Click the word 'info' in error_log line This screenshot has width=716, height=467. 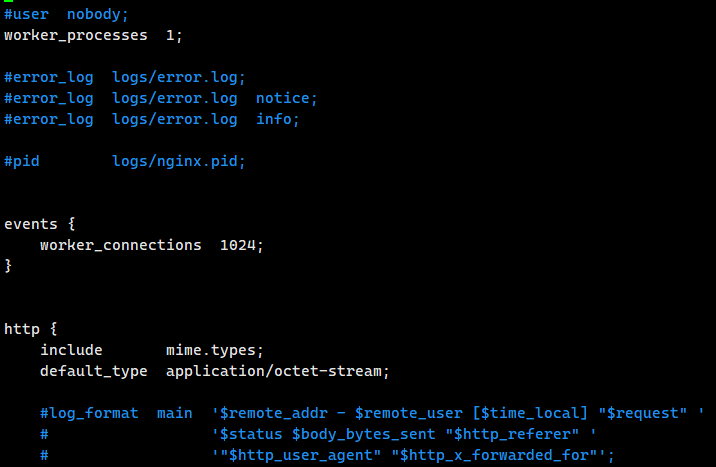click(x=273, y=119)
